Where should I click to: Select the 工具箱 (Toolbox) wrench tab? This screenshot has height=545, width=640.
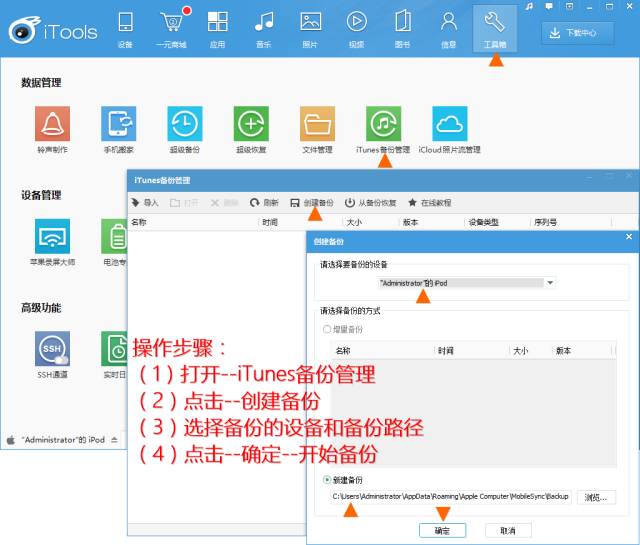point(495,29)
